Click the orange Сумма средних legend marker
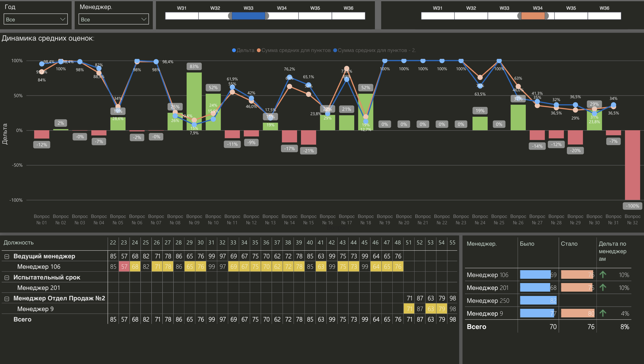 click(259, 50)
